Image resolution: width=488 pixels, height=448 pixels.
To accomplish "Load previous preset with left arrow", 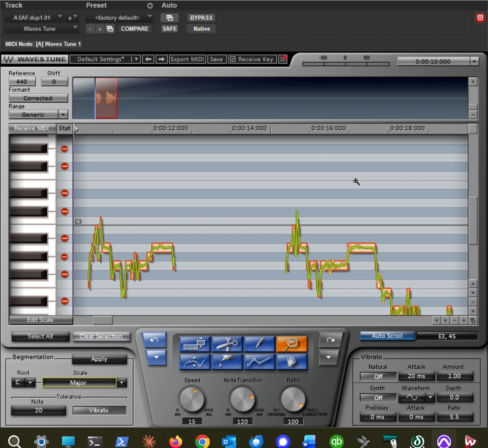I will [148, 59].
